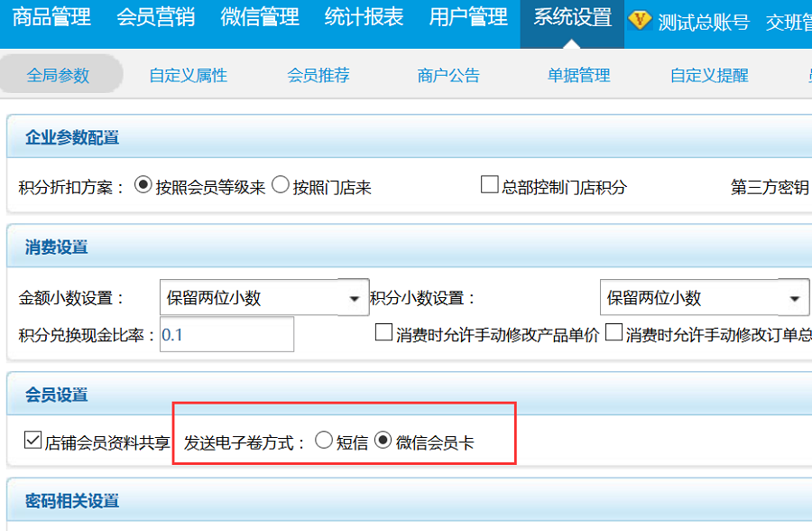812x531 pixels.
Task: Click the gold V account badge icon
Action: [x=640, y=21]
